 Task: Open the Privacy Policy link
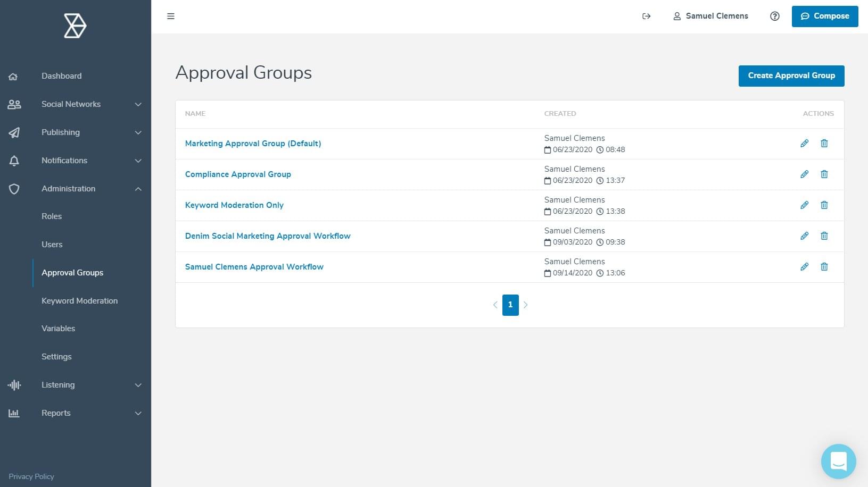tap(31, 476)
